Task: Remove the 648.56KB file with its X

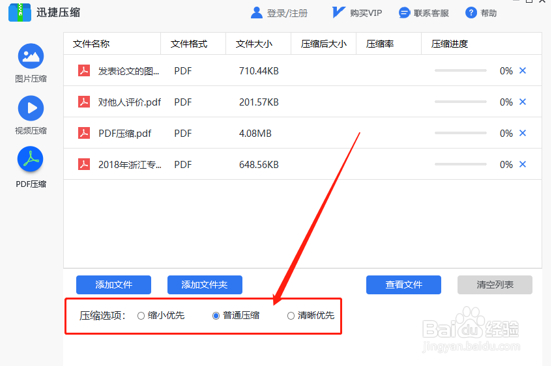Action: click(x=523, y=164)
